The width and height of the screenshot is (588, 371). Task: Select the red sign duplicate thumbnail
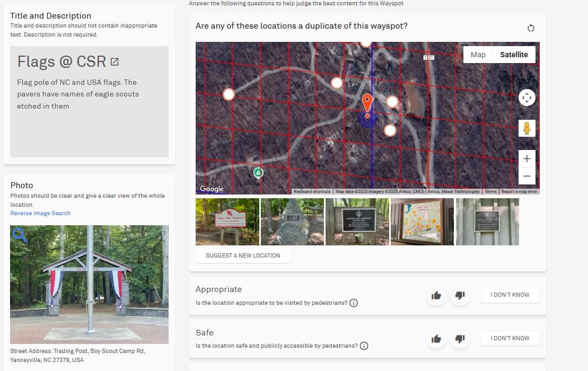[x=227, y=222]
